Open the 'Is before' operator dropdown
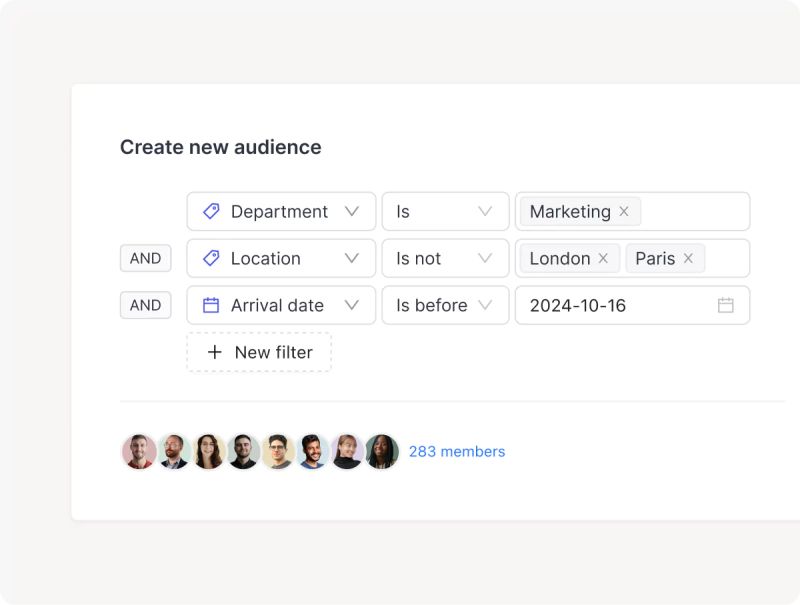The height and width of the screenshot is (605, 800). pos(445,305)
